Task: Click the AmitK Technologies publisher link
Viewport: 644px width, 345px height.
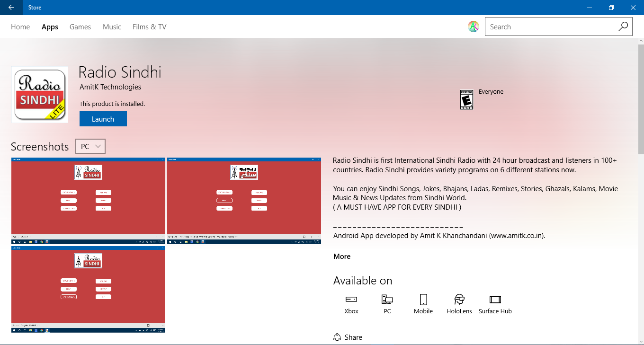Action: point(110,87)
